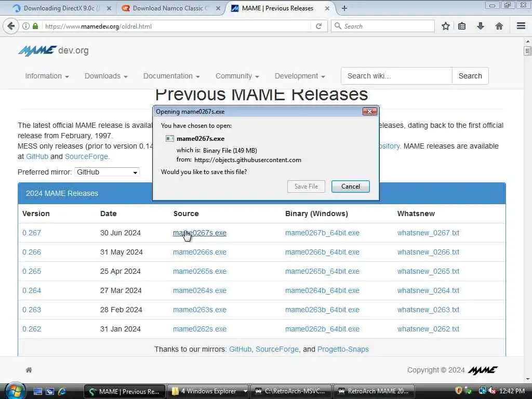Open the mame0265b_64bit.exe binary link

pos(322,271)
